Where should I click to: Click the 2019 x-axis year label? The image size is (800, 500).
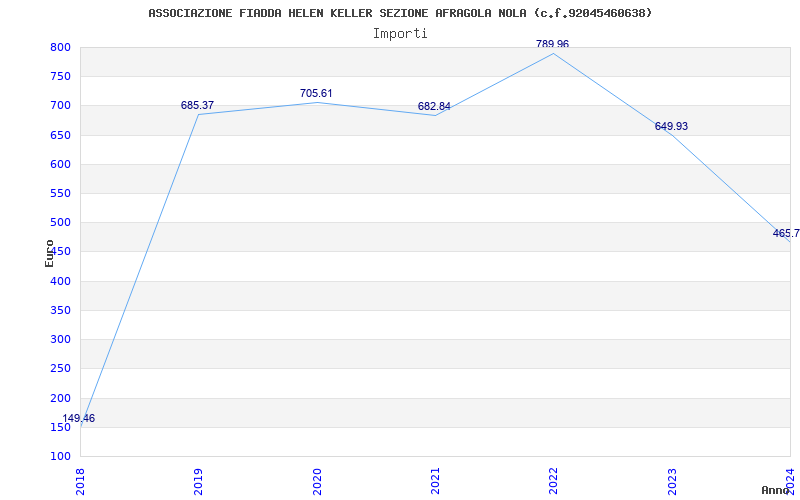198,481
